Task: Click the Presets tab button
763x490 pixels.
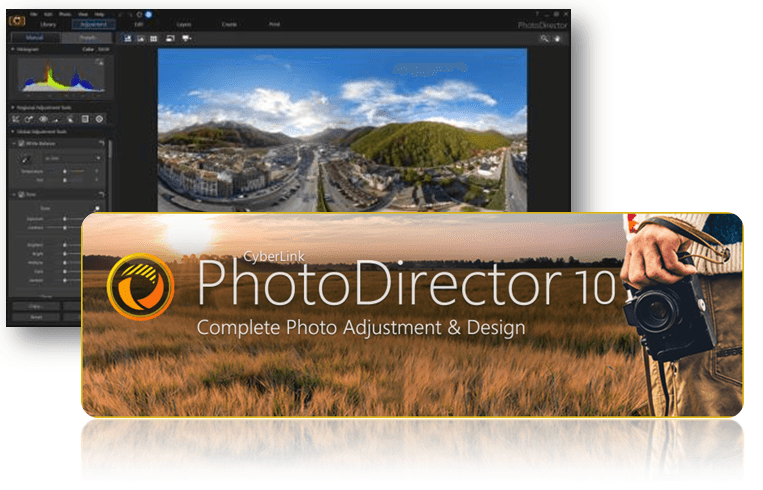Action: 88,38
